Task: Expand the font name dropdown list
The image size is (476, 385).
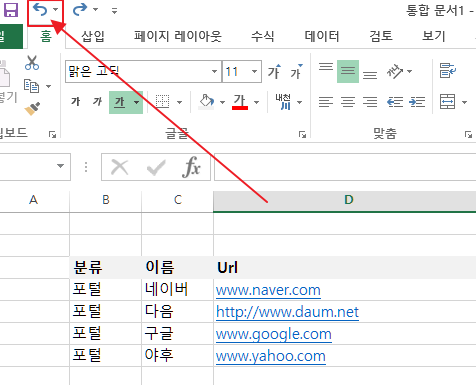Action: 215,71
